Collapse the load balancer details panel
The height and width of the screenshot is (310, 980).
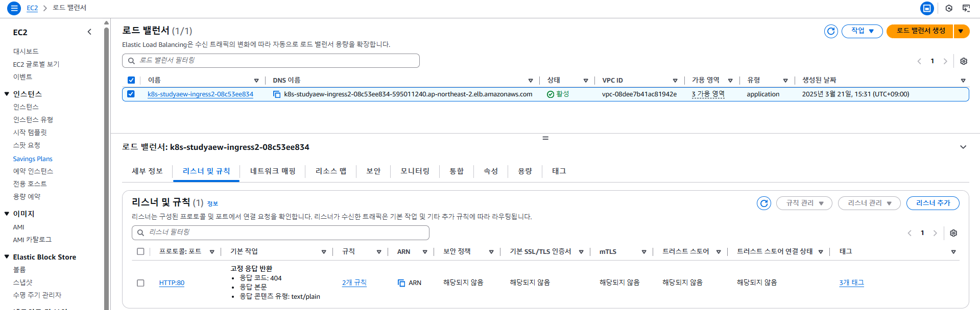pos(963,147)
